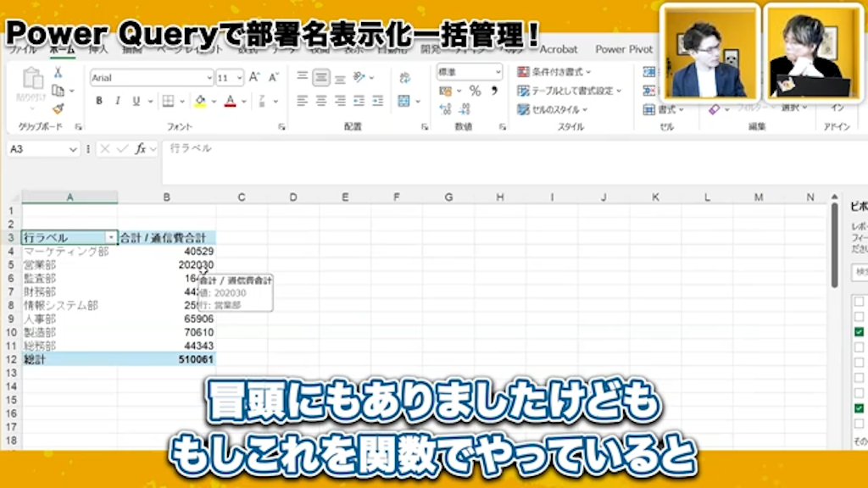This screenshot has width=868, height=488.
Task: Open the 行ラベル filter dropdown in the pivot table
Action: click(113, 235)
